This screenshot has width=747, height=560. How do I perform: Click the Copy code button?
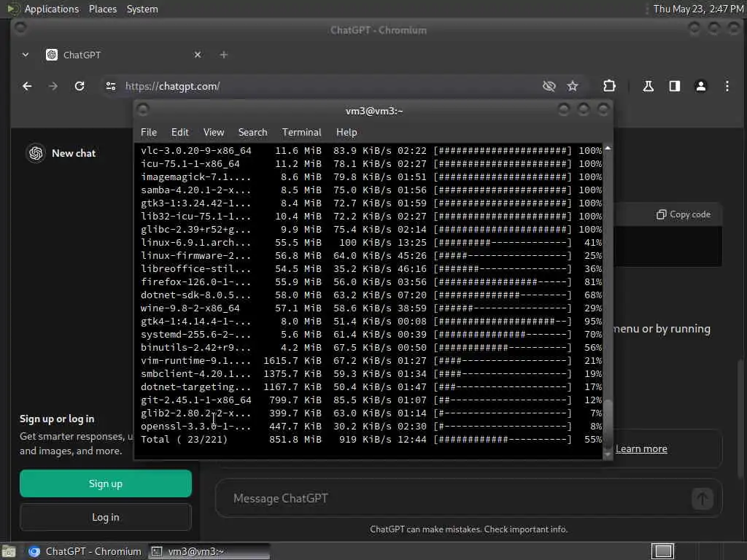coord(683,214)
